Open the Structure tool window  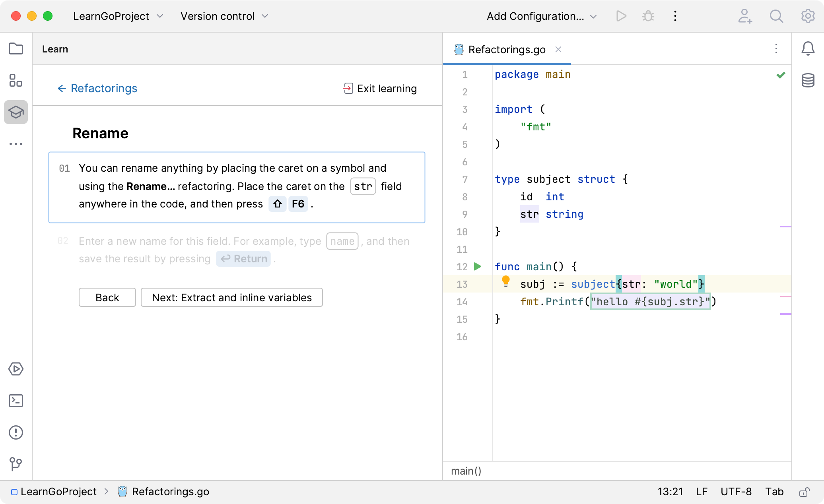coord(16,80)
